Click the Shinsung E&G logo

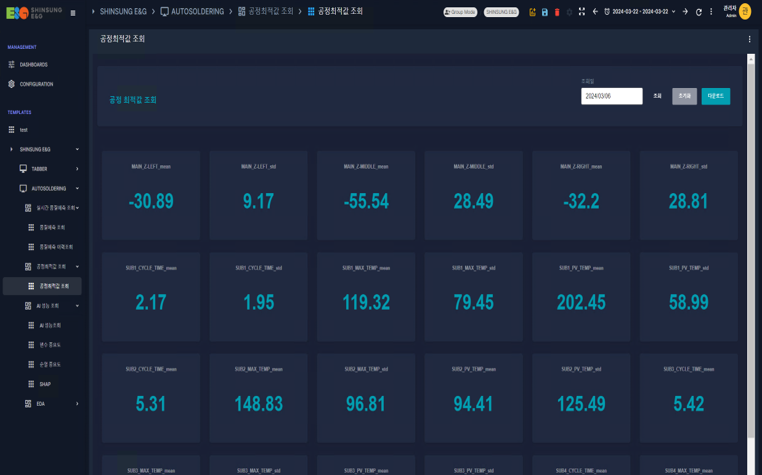pos(34,13)
